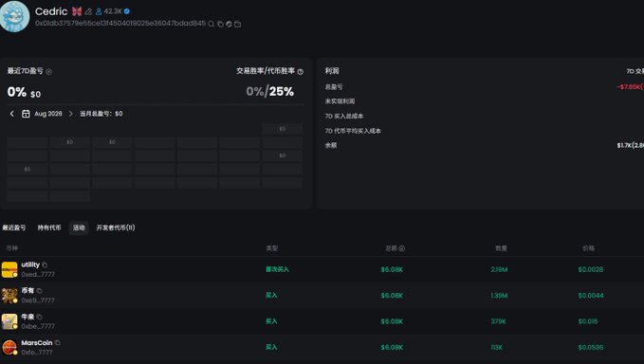Click the last icon after the wallet address
The image size is (644, 364).
tap(237, 24)
